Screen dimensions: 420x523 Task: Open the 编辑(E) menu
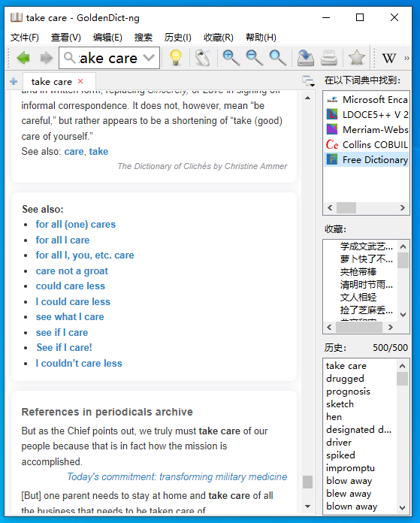[x=107, y=38]
